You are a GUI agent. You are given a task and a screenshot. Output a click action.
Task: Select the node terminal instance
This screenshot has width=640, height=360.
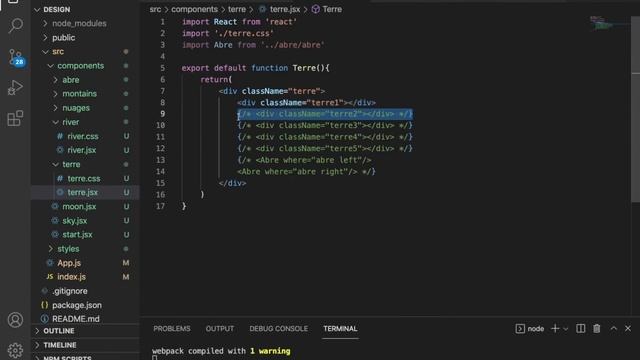[x=530, y=329]
